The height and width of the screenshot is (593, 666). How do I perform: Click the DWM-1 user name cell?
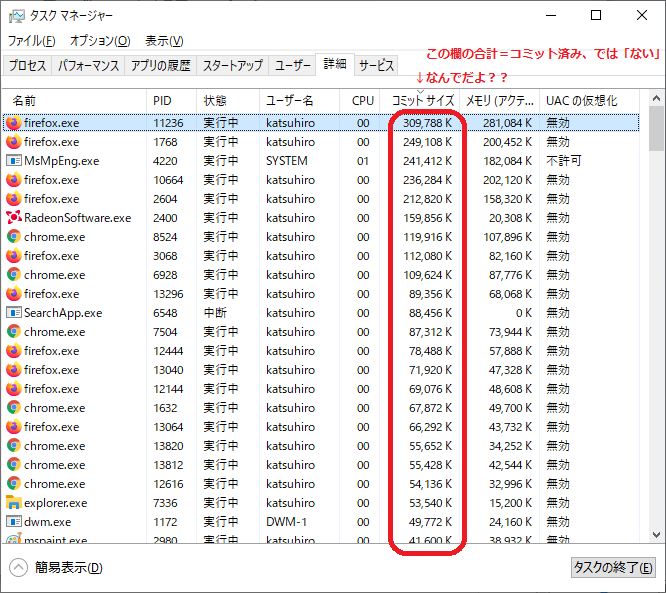[x=286, y=522]
